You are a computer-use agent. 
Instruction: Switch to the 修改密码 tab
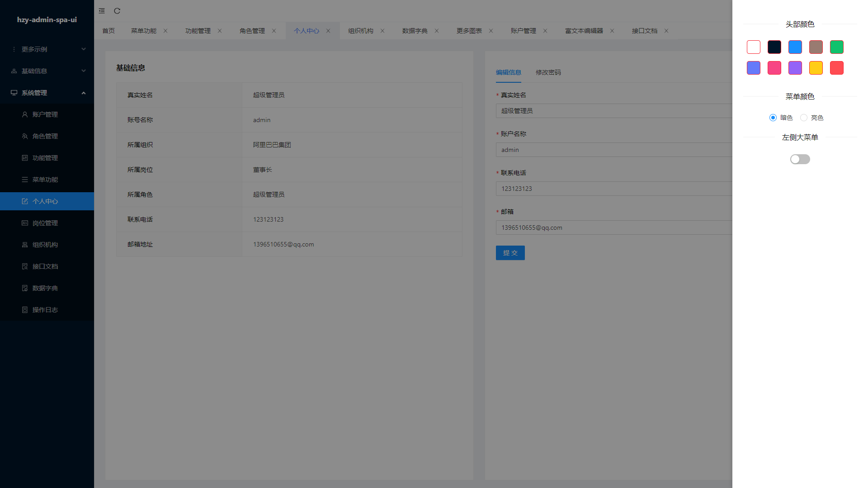tap(548, 72)
